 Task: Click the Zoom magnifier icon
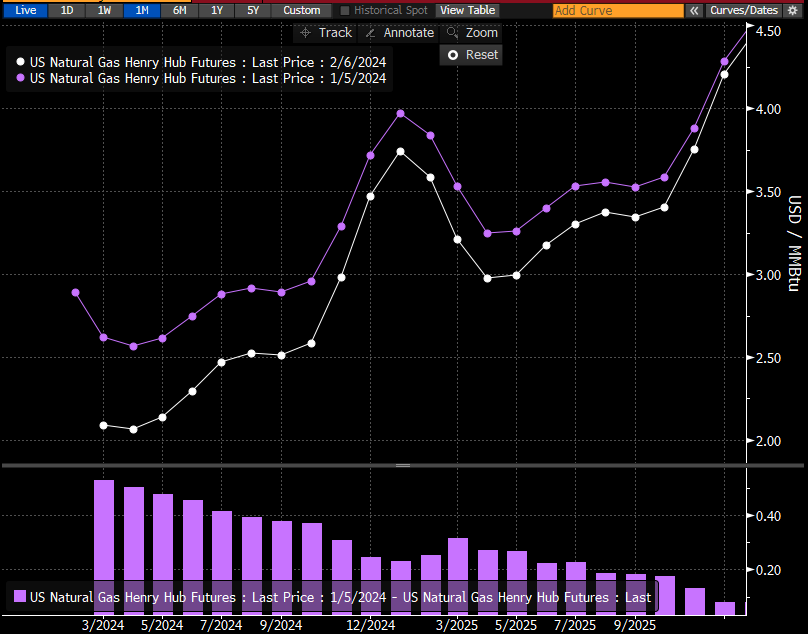452,33
